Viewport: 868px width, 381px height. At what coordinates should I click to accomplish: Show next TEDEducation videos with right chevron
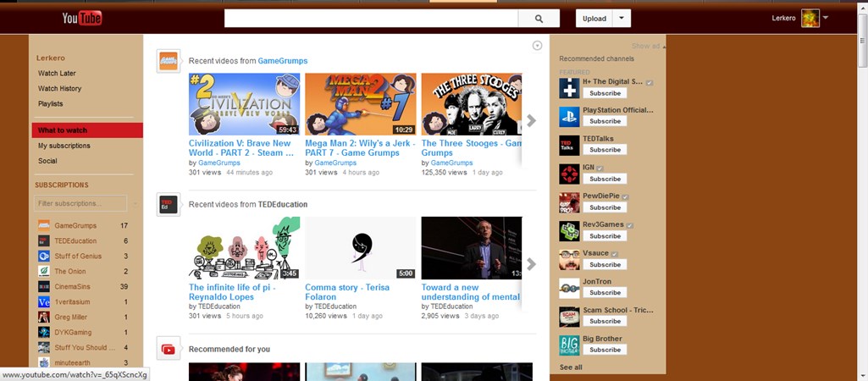click(x=532, y=264)
